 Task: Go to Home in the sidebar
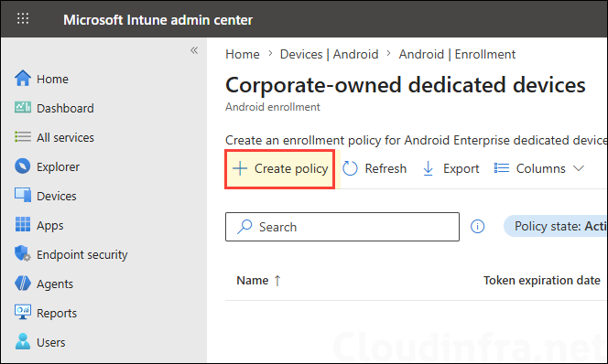[x=52, y=79]
